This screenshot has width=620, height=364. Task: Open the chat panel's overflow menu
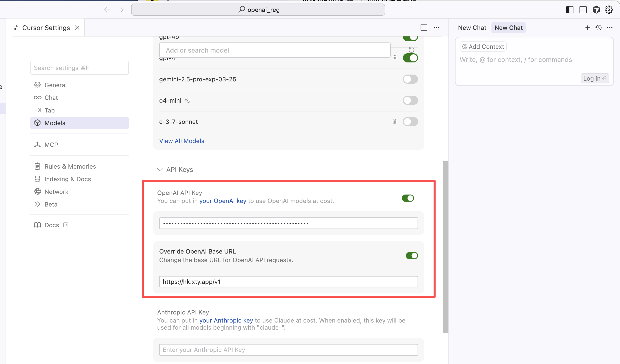[x=610, y=28]
